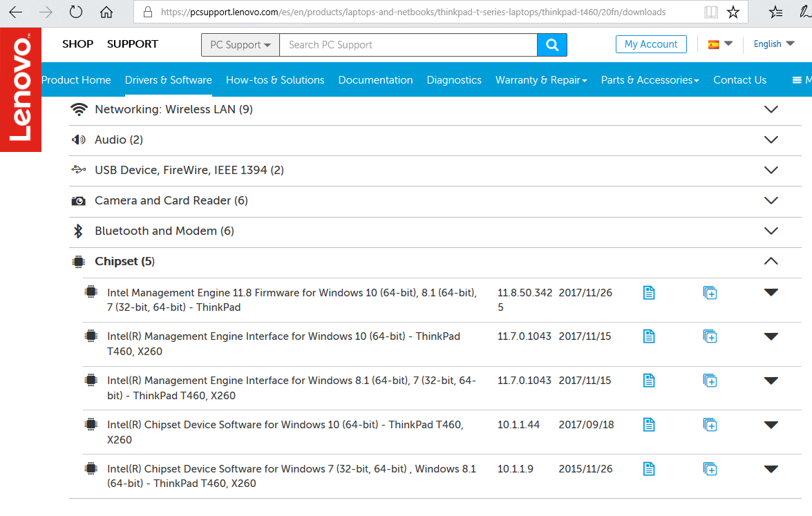Add Management Engine Interface Windows 10 to download list

point(710,336)
